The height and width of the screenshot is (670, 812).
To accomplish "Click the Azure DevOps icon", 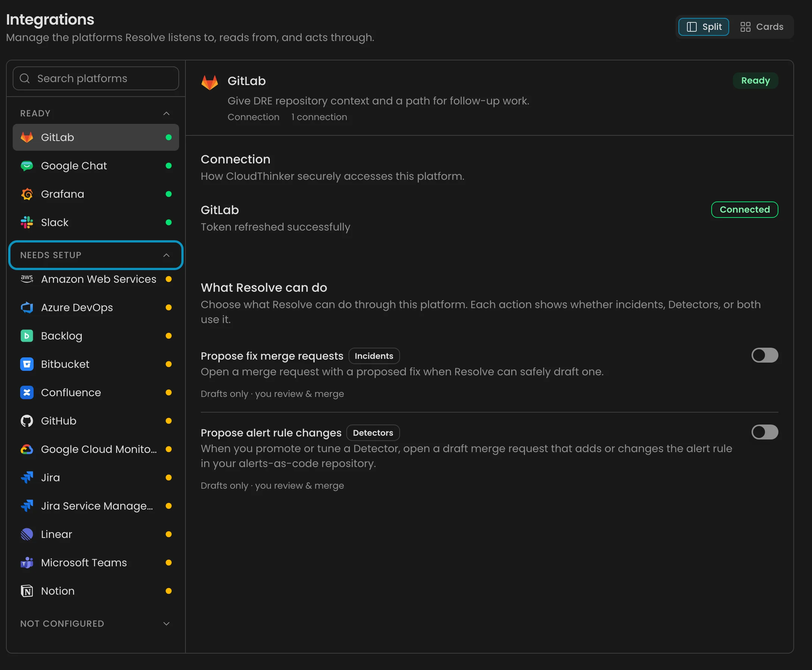I will [x=26, y=308].
